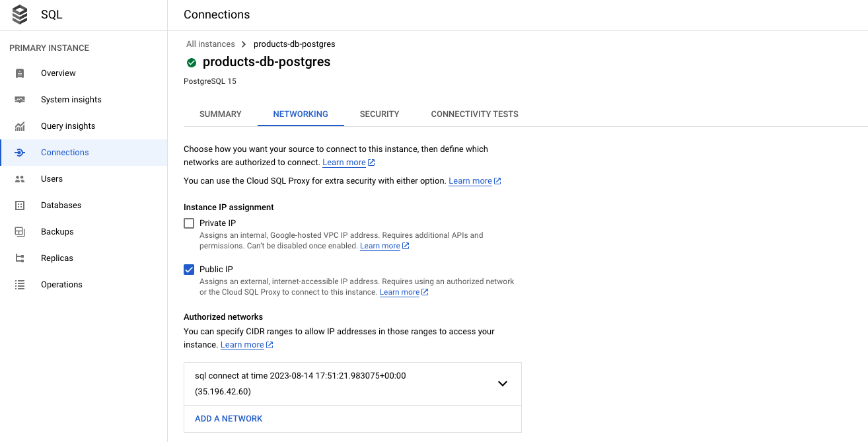This screenshot has height=442, width=868.
Task: Switch to the Security tab
Action: click(x=379, y=114)
